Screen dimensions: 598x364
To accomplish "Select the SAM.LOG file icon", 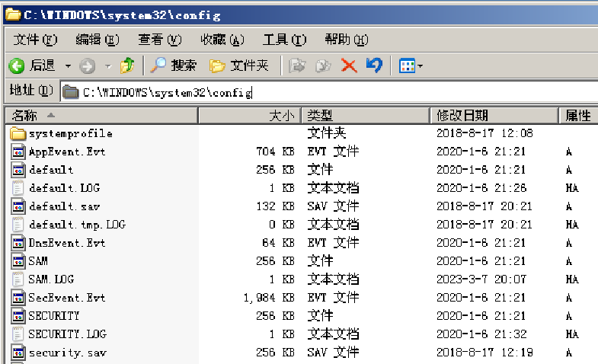I will click(18, 279).
